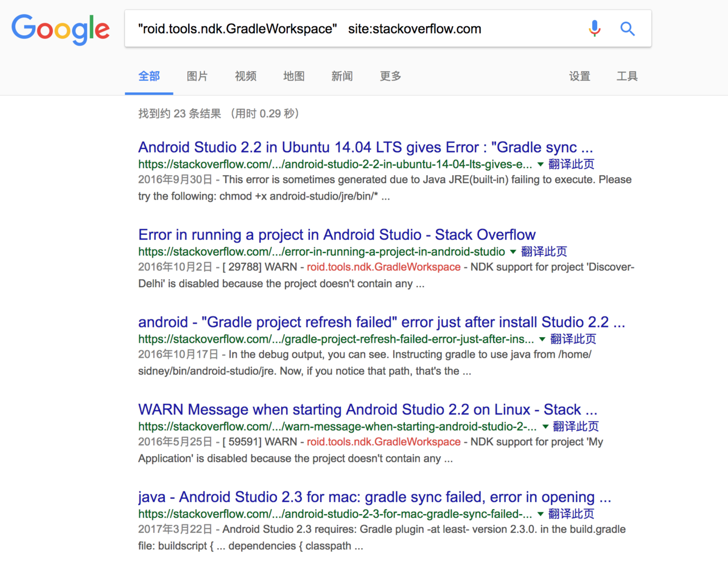This screenshot has height=567, width=728.
Task: Open 设置 settings menu
Action: (x=580, y=76)
